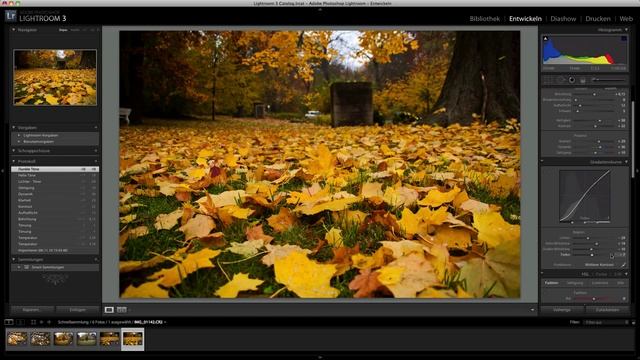Screen dimensions: 640x360
Task: Select the Crop overlay tool
Action: [549, 80]
